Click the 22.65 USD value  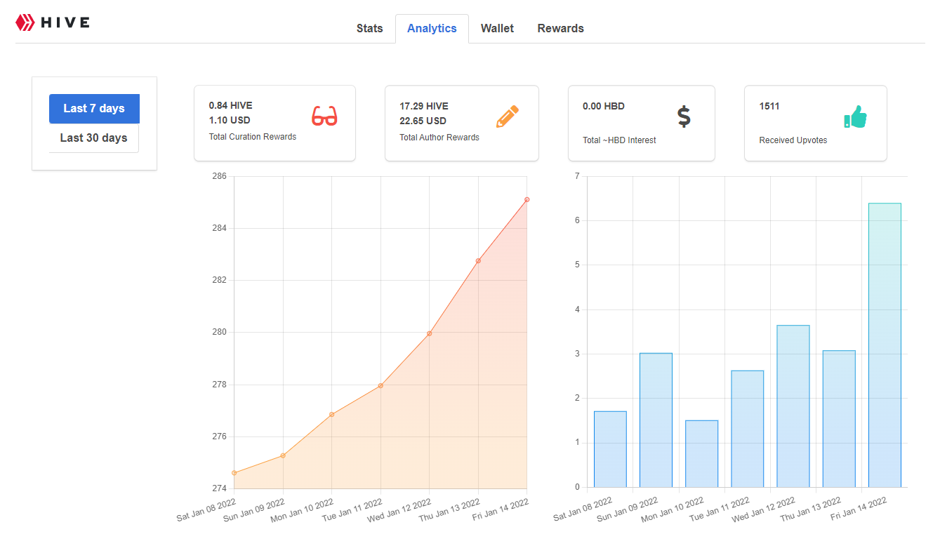click(423, 121)
